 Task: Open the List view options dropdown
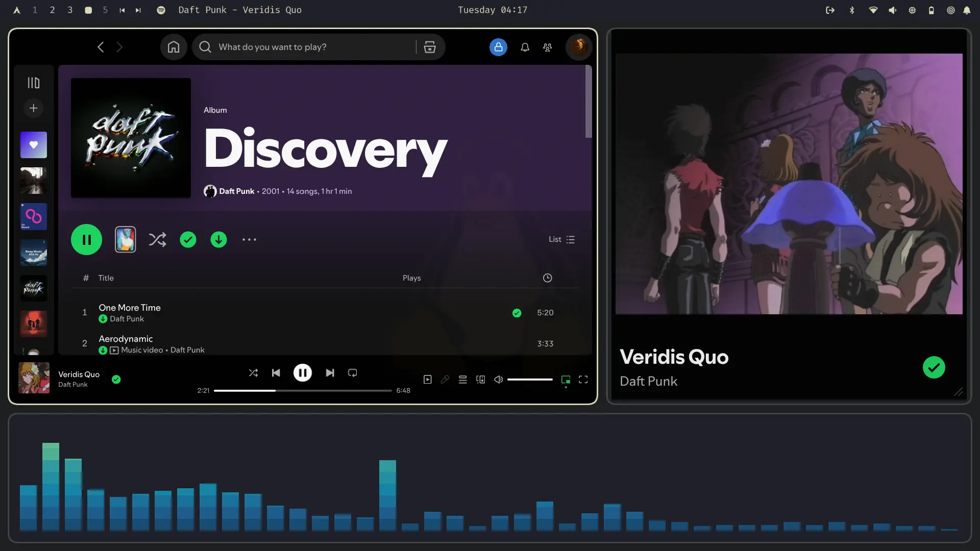(561, 240)
